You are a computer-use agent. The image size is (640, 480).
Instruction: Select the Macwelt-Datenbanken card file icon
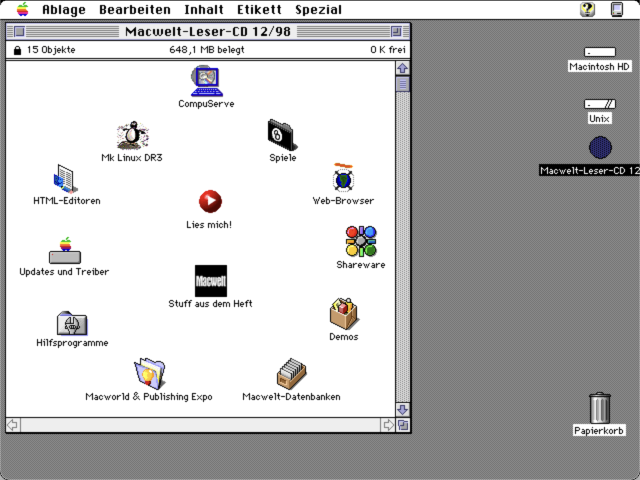(x=291, y=374)
